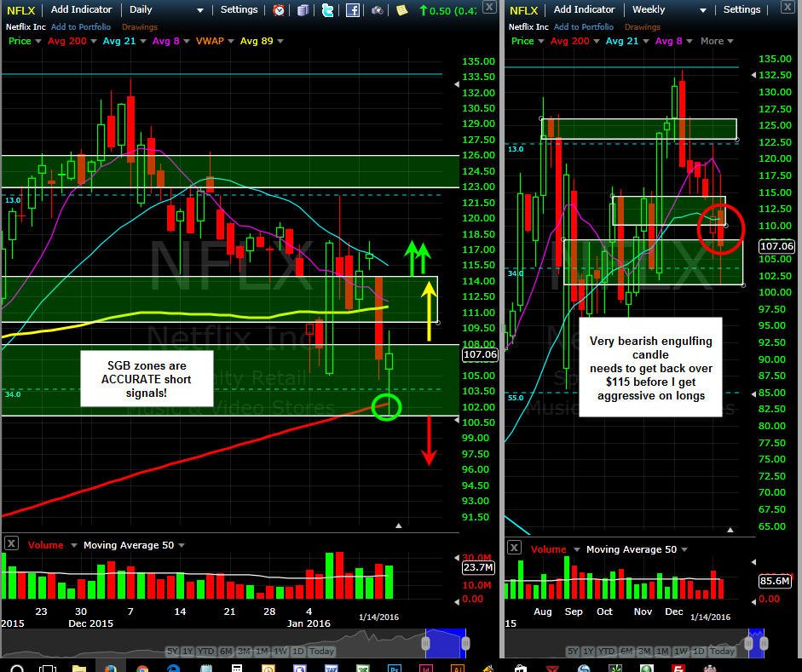
Task: Open Firefox from the Windows taskbar
Action: coord(111,668)
